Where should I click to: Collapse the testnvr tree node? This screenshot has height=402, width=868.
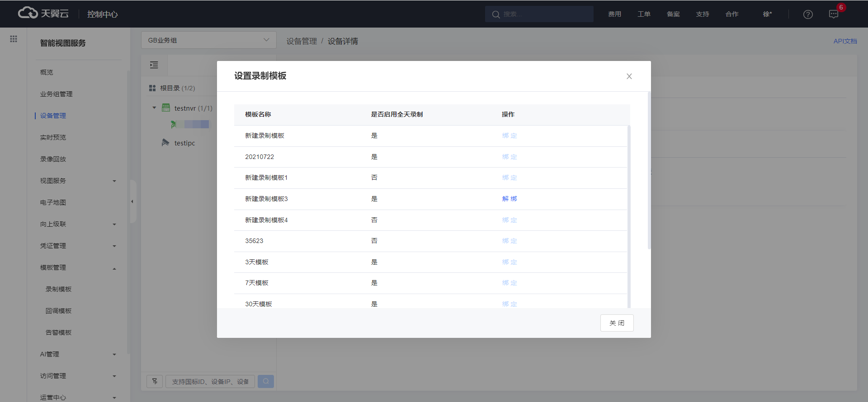[154, 108]
